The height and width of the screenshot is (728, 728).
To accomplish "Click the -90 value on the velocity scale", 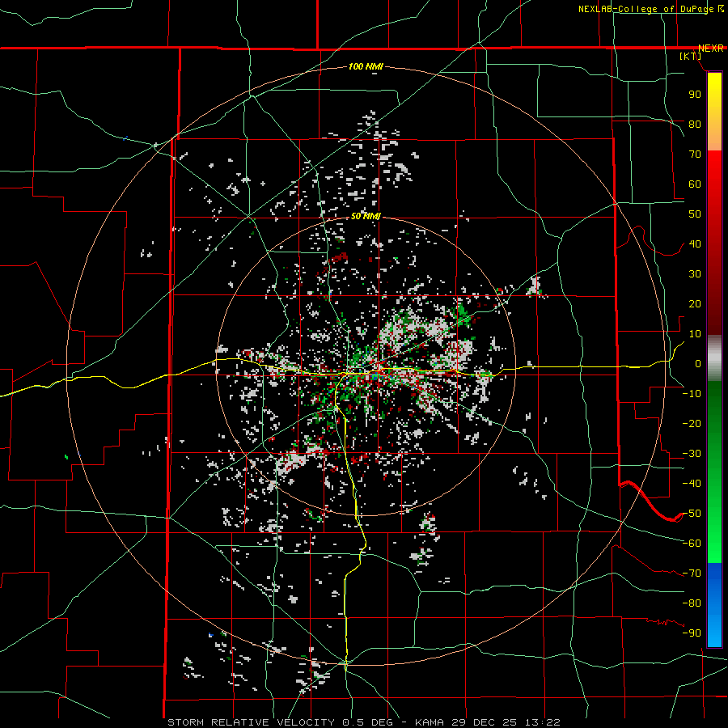I will point(692,633).
